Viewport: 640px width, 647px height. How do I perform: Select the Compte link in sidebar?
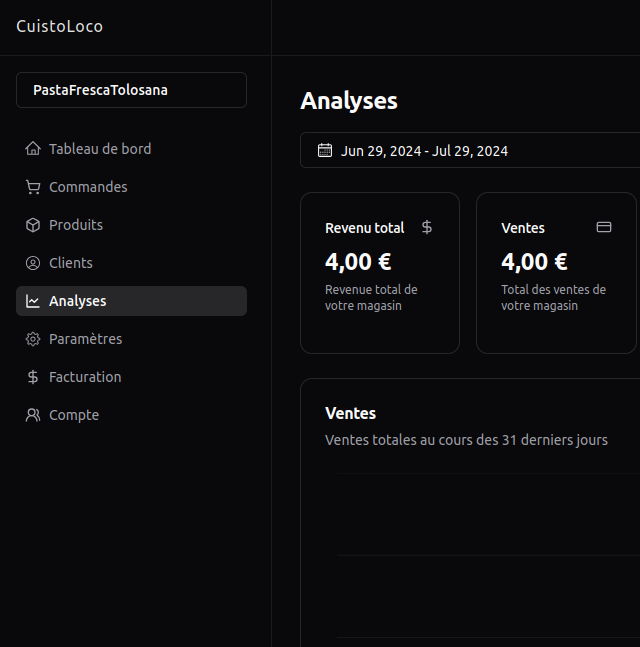74,415
